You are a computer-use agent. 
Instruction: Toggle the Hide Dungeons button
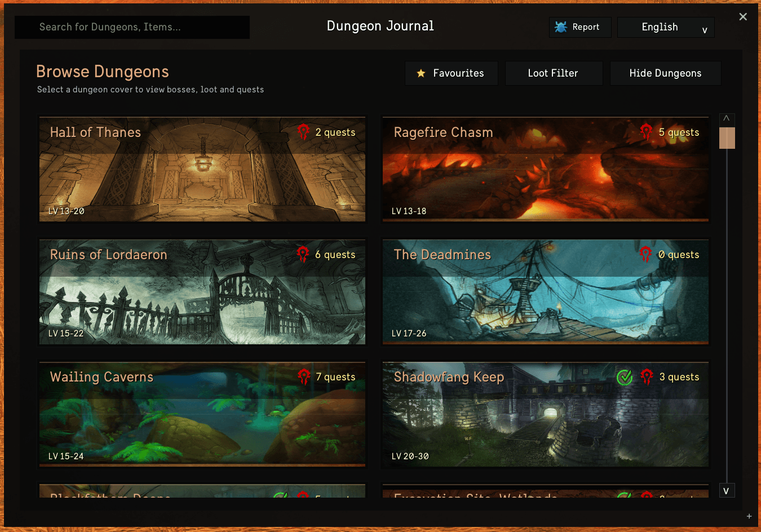[665, 73]
